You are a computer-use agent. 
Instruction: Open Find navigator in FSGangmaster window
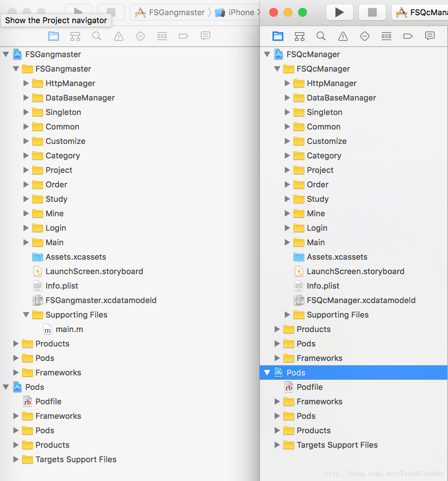click(x=97, y=36)
